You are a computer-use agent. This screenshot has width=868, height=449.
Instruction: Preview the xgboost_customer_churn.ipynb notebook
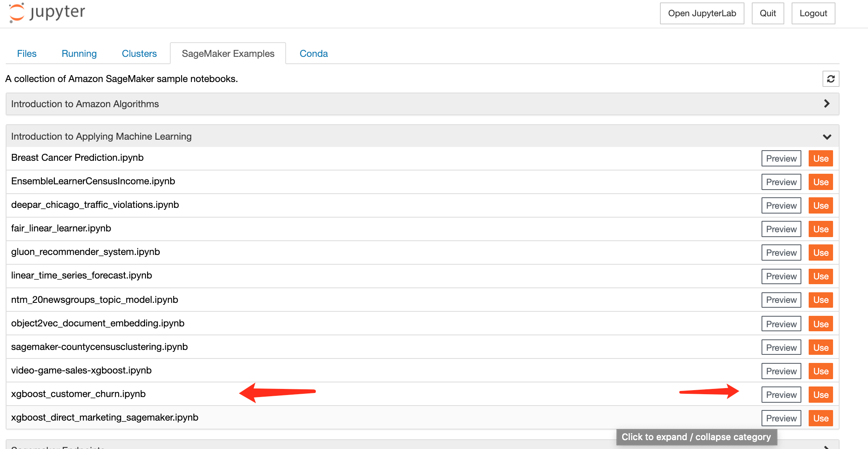[x=781, y=395]
